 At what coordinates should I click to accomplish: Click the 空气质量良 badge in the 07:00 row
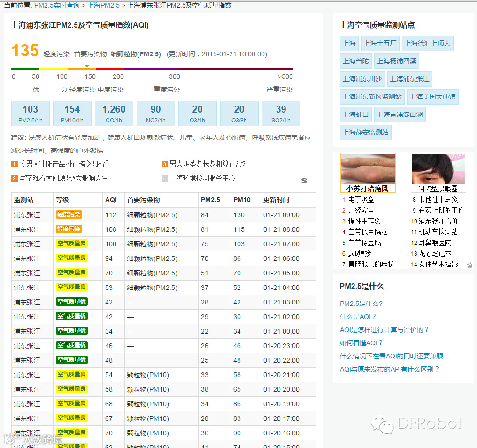(x=72, y=244)
